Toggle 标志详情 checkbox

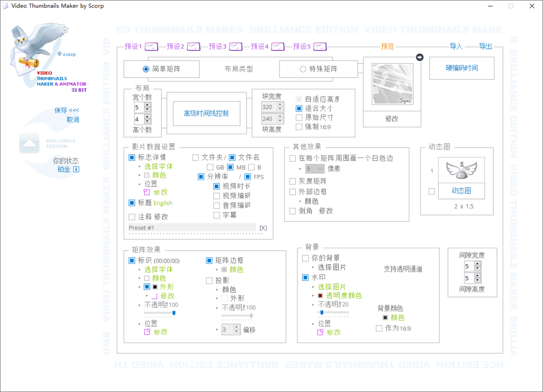[x=132, y=158]
